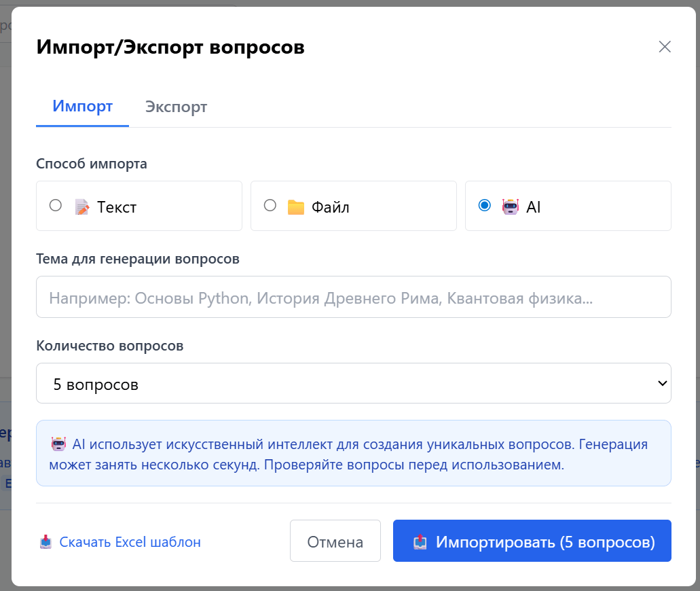Image resolution: width=700 pixels, height=591 pixels.
Task: Click the robot icon in blue info notice
Action: (59, 445)
